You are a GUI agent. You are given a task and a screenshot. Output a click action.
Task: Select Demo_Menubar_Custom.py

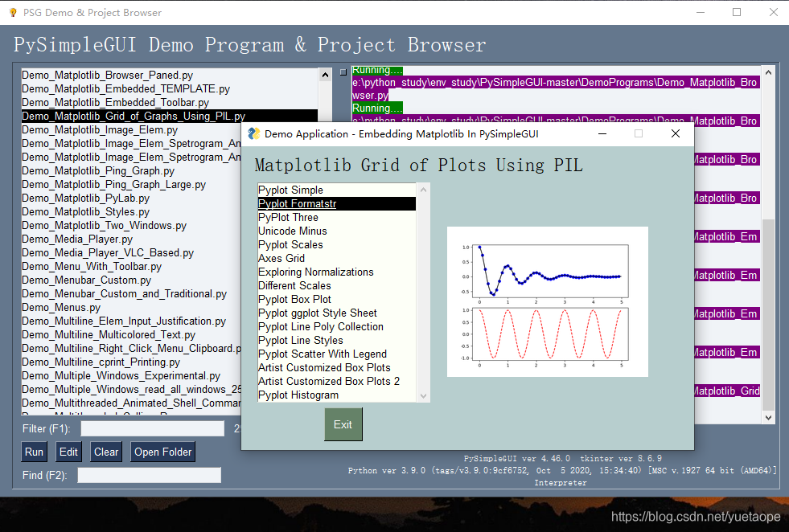pos(131,280)
